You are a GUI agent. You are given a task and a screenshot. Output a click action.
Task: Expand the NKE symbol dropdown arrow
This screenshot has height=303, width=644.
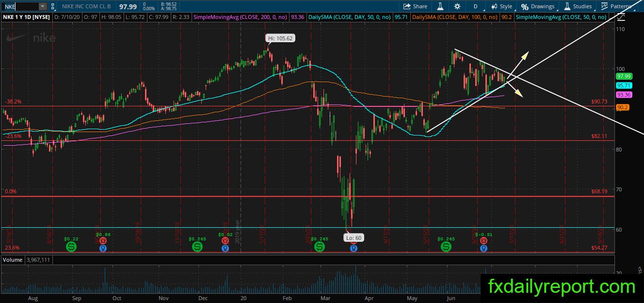(x=43, y=6)
